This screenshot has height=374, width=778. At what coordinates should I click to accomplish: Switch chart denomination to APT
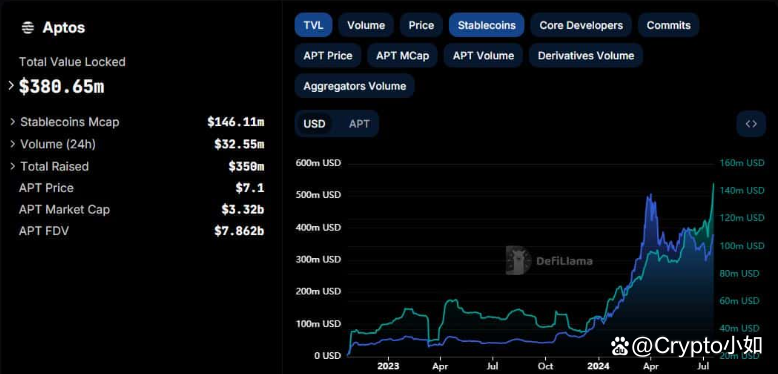tap(359, 124)
